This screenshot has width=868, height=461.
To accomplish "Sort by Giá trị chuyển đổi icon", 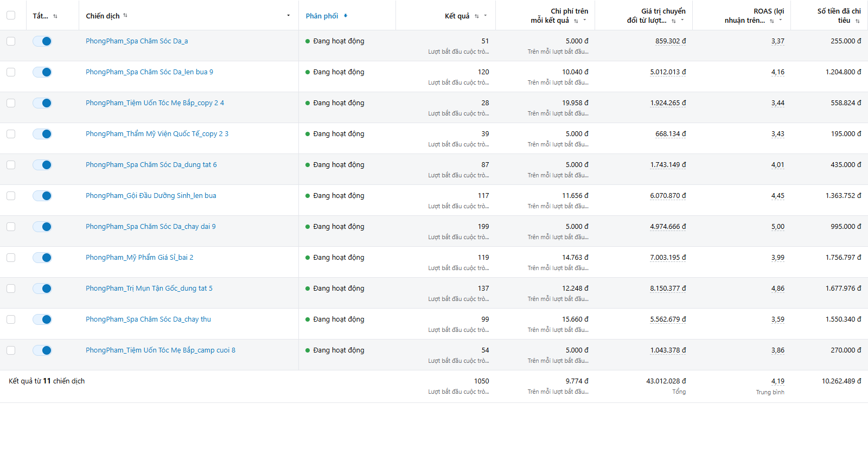I will [x=674, y=21].
